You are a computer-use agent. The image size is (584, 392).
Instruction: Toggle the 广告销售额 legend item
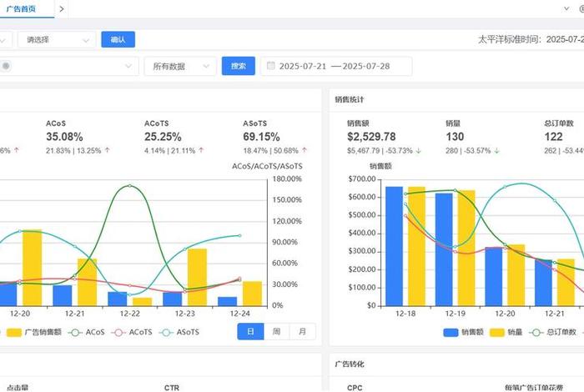(34, 332)
